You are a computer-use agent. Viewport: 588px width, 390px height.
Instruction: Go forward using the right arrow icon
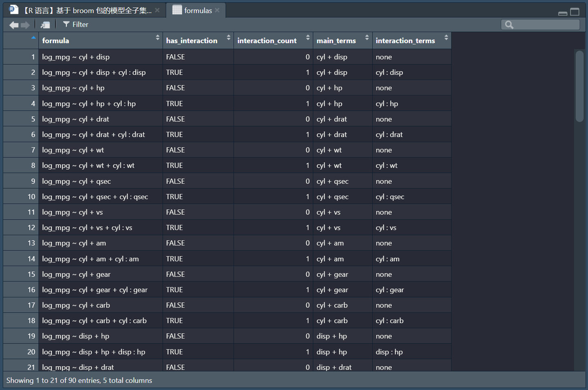click(25, 25)
